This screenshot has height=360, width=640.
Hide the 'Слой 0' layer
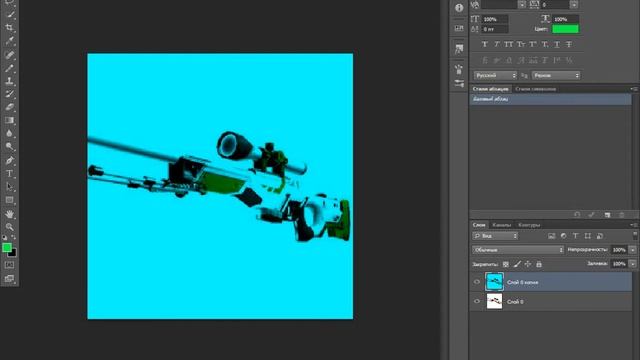tap(477, 301)
